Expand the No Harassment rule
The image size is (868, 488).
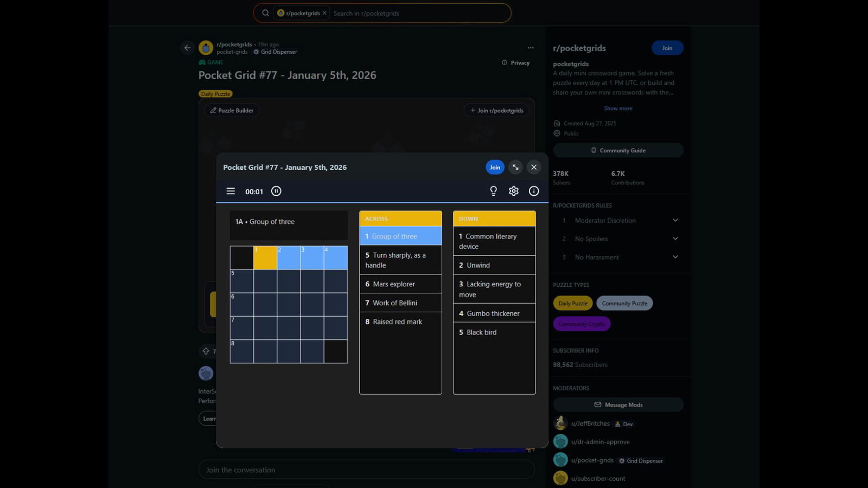(675, 257)
